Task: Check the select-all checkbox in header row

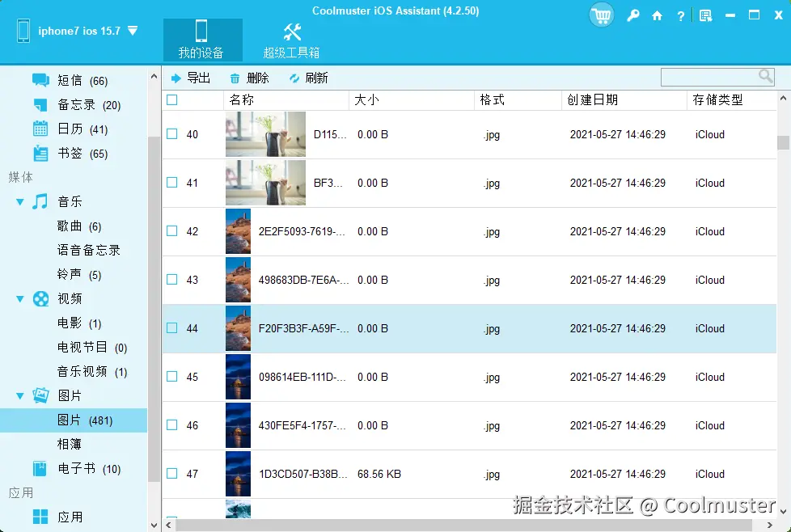Action: tap(172, 99)
